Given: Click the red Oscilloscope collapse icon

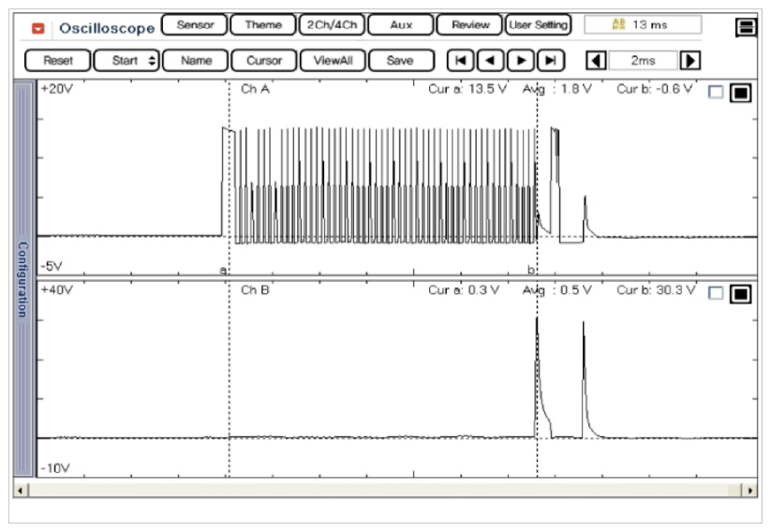Looking at the screenshot, I should click(38, 28).
